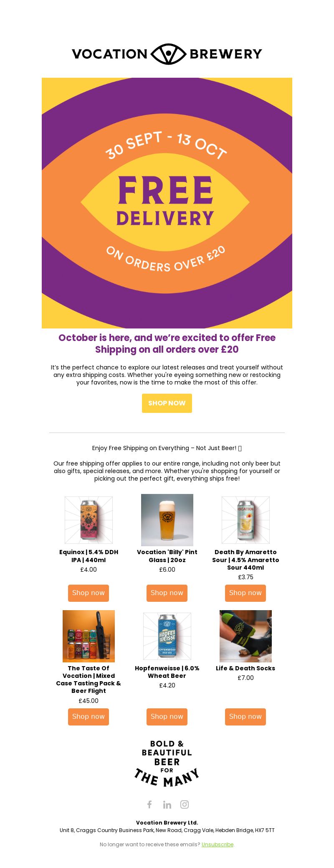Click the Facebook icon in footer

(x=149, y=804)
